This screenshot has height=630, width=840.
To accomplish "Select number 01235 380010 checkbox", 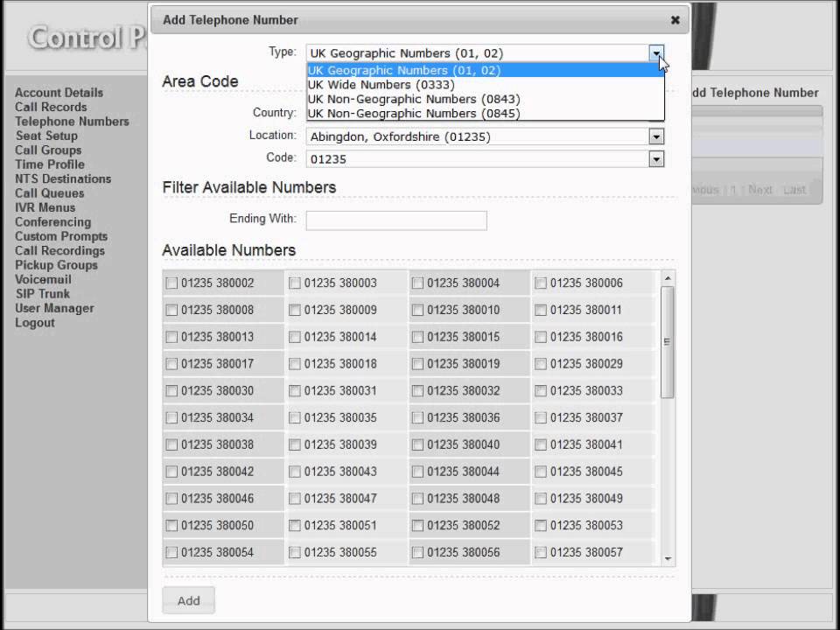I will (x=418, y=310).
